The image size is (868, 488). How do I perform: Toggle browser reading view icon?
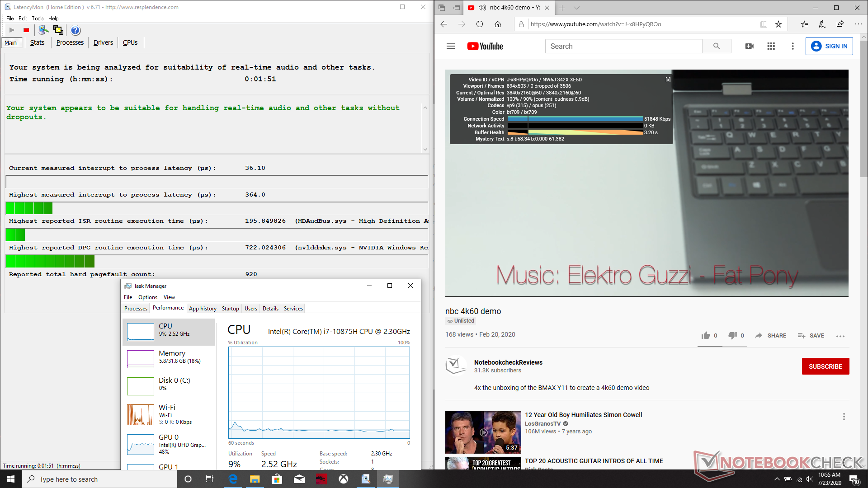[x=764, y=24]
